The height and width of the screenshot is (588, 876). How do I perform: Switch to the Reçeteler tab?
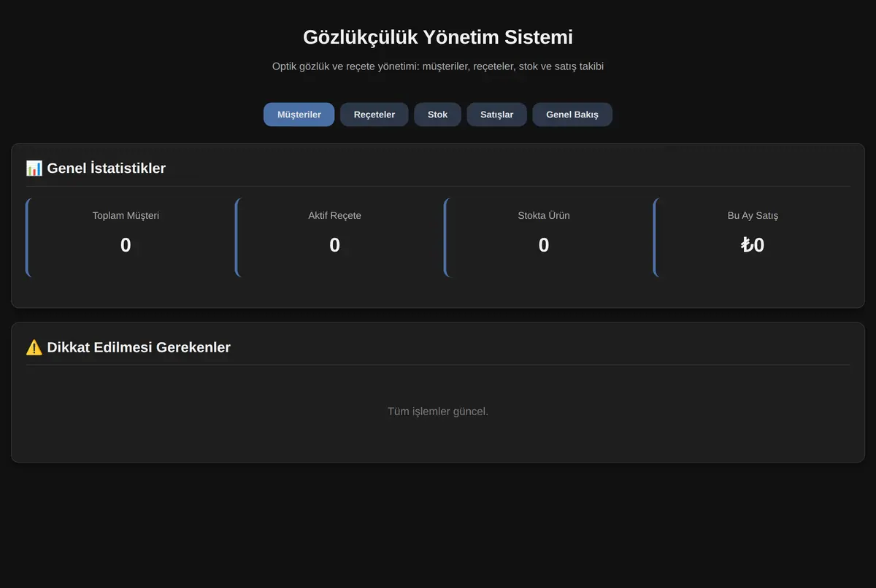point(374,115)
